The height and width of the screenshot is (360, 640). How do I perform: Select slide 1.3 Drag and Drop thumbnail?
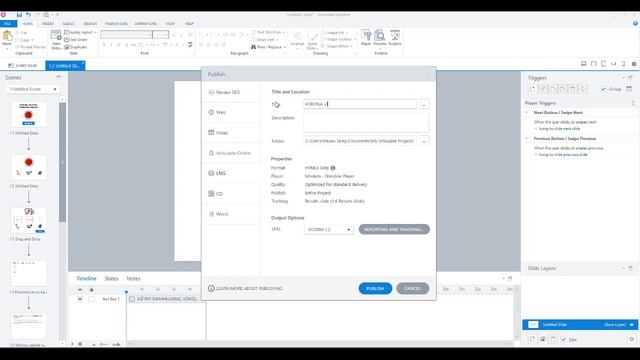(29, 220)
